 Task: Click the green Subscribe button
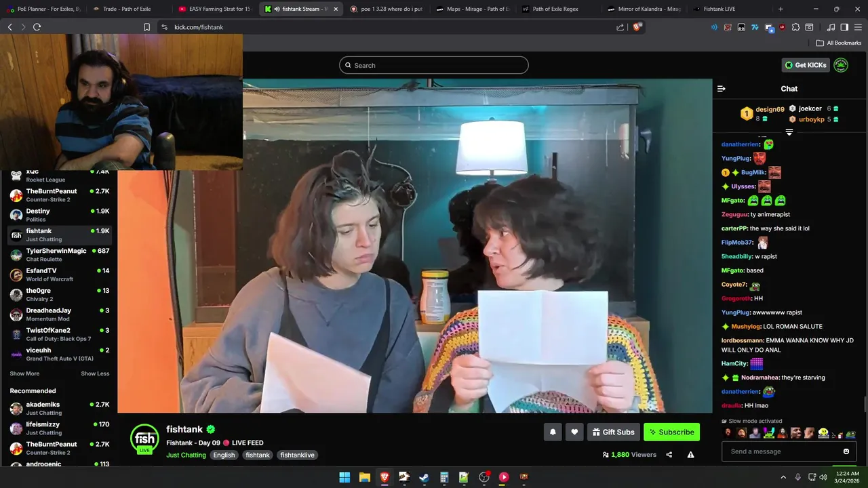(671, 432)
